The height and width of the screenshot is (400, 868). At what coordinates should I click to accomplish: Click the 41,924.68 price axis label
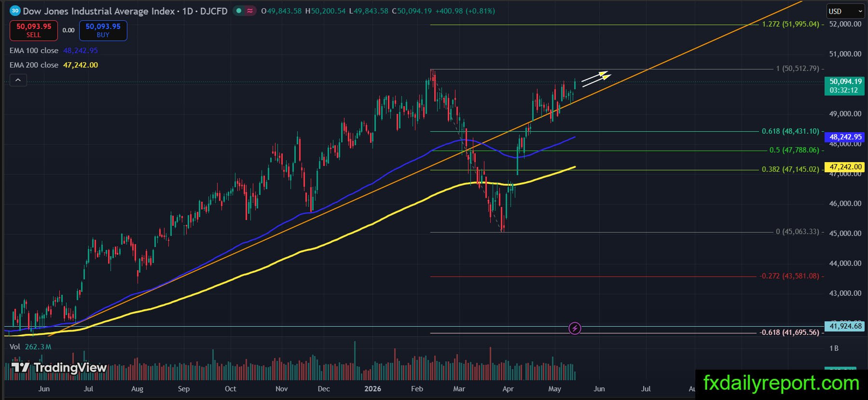[x=845, y=326]
